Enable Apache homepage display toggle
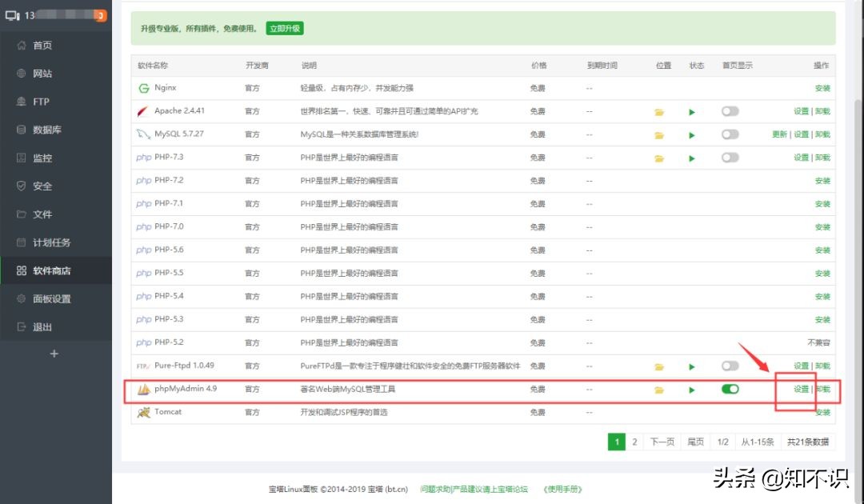Screen dimensions: 864x504 (730, 111)
